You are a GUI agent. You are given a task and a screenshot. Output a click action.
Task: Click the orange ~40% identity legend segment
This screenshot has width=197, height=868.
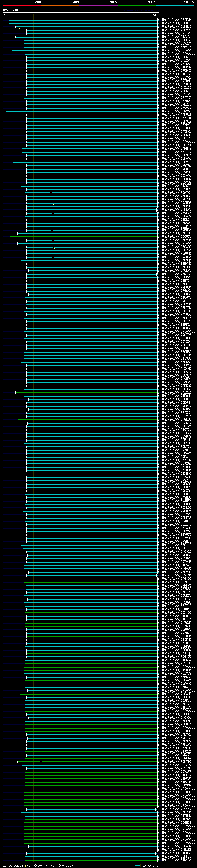coord(60,6)
